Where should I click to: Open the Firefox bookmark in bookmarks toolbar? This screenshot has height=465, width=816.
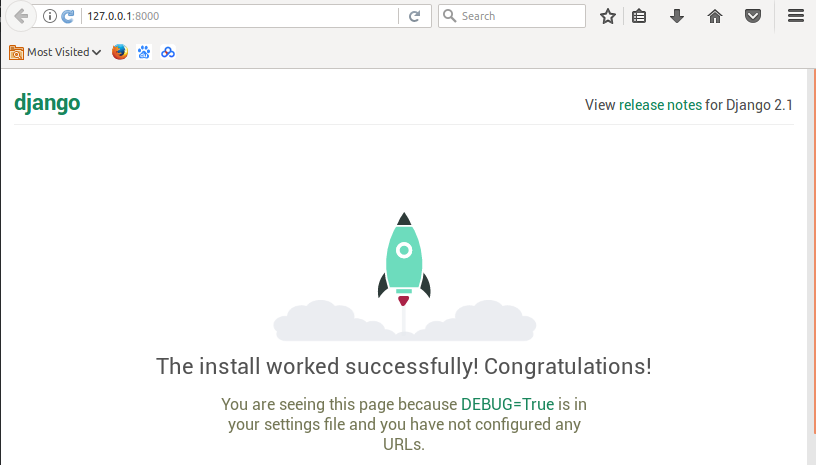(120, 52)
